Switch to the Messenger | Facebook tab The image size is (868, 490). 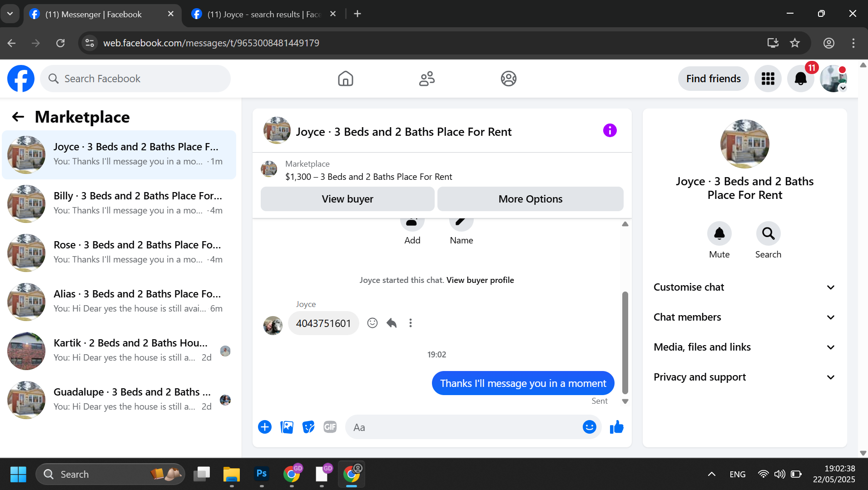coord(102,14)
